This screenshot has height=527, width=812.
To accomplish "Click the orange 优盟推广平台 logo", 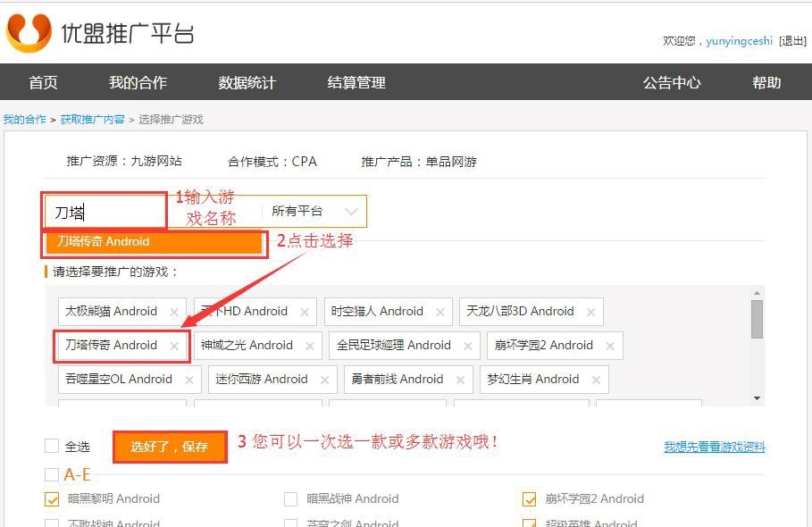I will click(x=29, y=33).
